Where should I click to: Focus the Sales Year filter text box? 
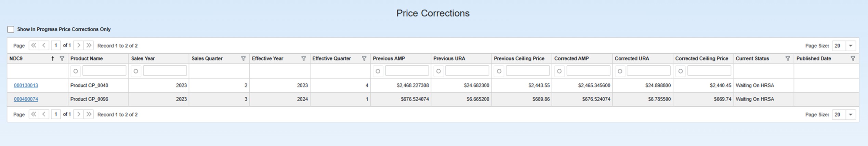click(165, 71)
